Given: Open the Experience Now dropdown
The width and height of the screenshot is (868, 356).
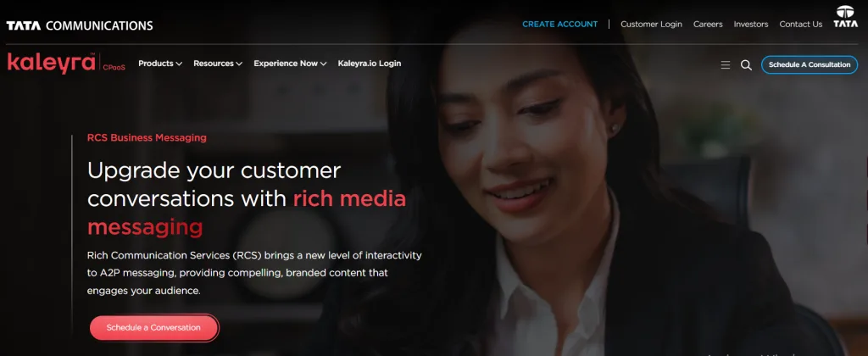Looking at the screenshot, I should point(290,64).
